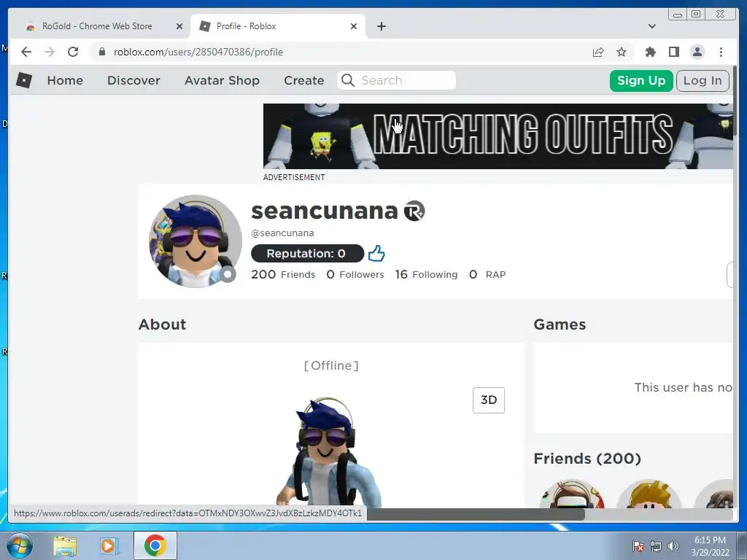
Task: Open the Create nav item
Action: click(304, 80)
